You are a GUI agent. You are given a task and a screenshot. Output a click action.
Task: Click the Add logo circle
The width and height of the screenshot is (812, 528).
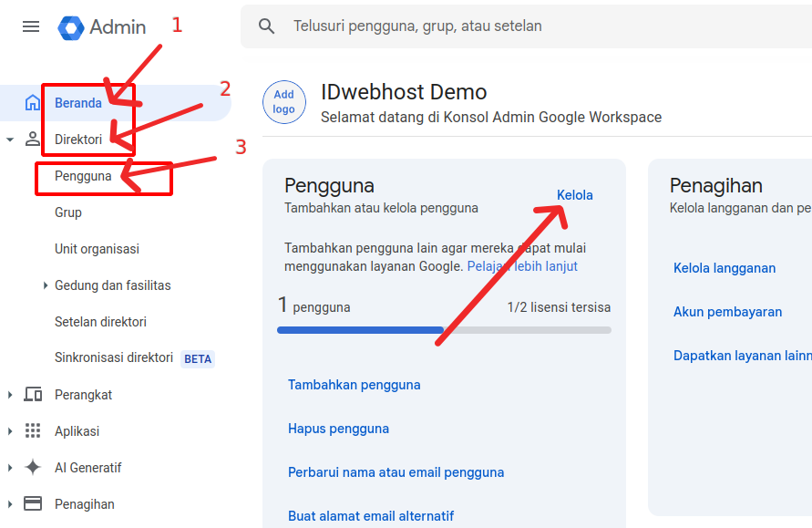(x=283, y=102)
